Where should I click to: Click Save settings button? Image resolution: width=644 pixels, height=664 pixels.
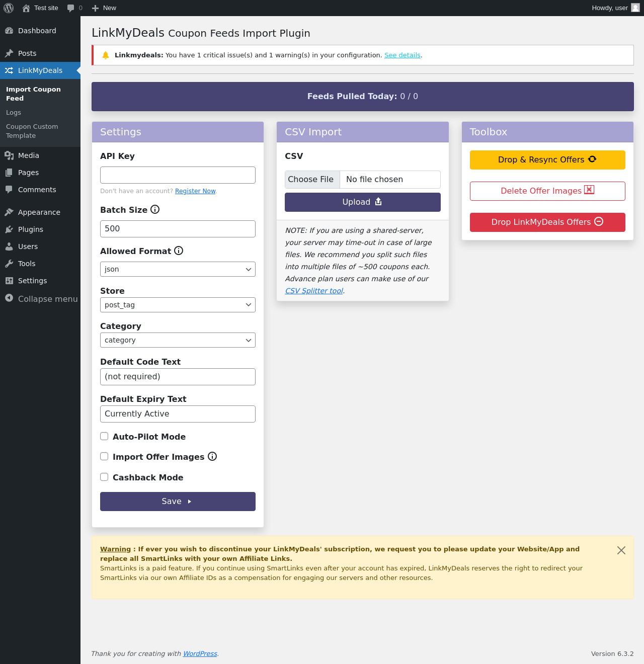click(178, 502)
